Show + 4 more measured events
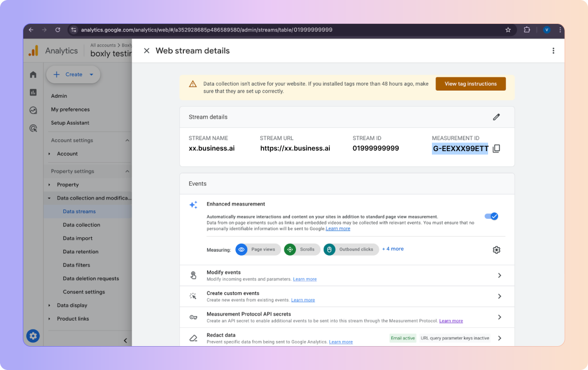The image size is (588, 370). (x=393, y=249)
